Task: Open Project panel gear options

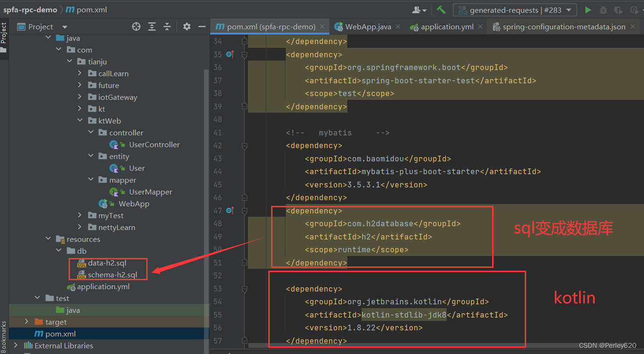Action: point(187,27)
